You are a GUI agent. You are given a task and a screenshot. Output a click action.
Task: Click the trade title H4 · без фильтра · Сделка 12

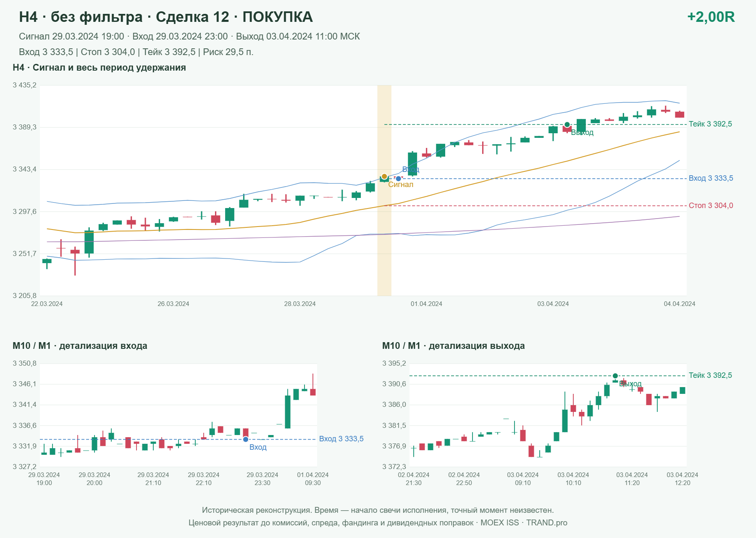(x=166, y=17)
